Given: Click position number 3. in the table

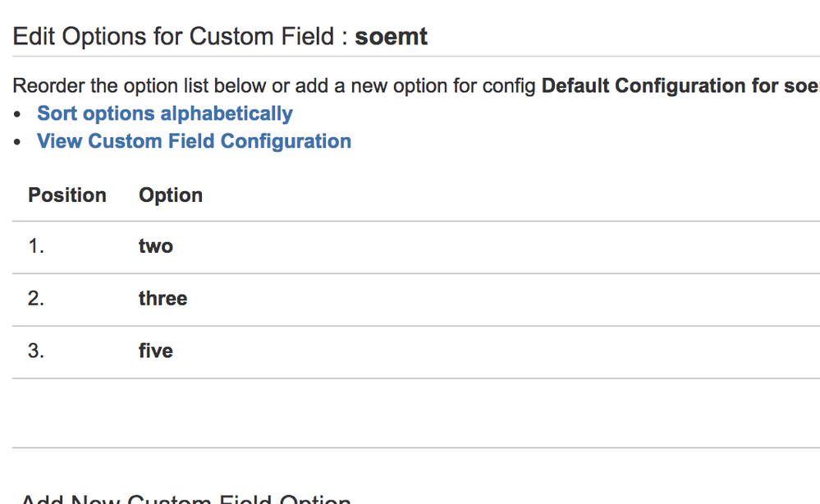Looking at the screenshot, I should tap(36, 351).
